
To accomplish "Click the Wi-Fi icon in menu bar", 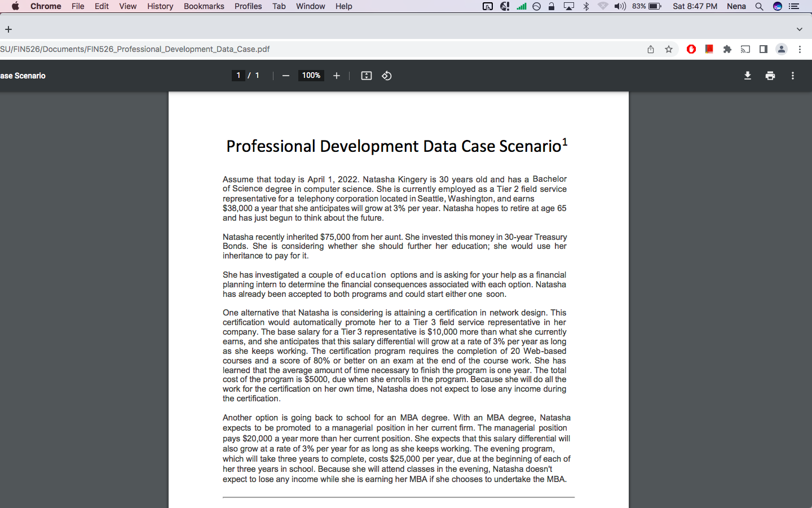I will (603, 6).
